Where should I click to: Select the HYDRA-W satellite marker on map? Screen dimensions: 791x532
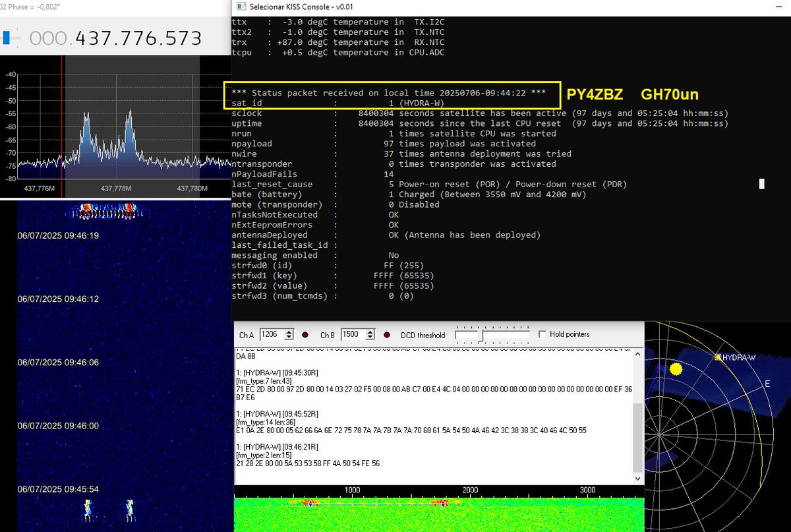click(717, 357)
